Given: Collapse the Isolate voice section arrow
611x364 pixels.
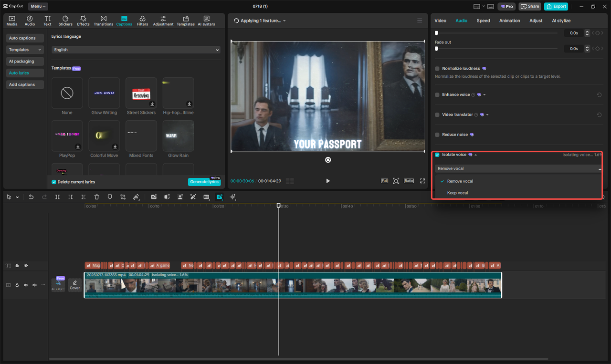Looking at the screenshot, I should (475, 155).
